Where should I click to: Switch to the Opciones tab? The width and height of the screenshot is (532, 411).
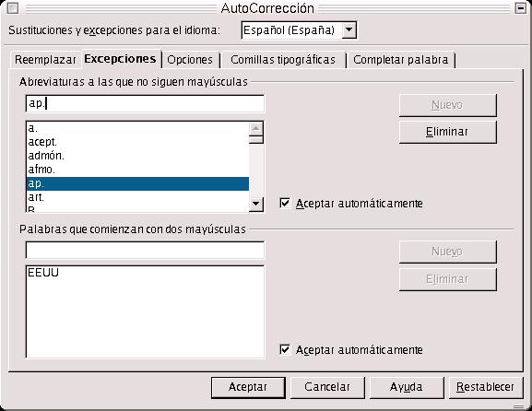[x=190, y=60]
